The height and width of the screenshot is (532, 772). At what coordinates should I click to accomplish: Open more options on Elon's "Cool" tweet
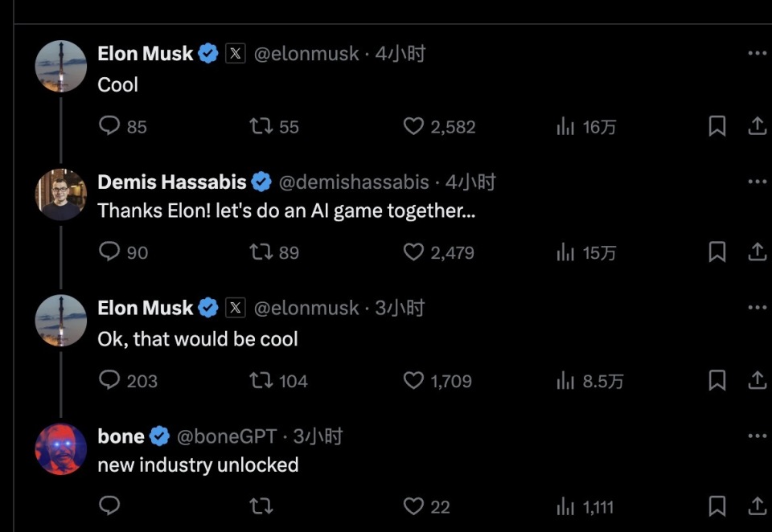coord(757,53)
